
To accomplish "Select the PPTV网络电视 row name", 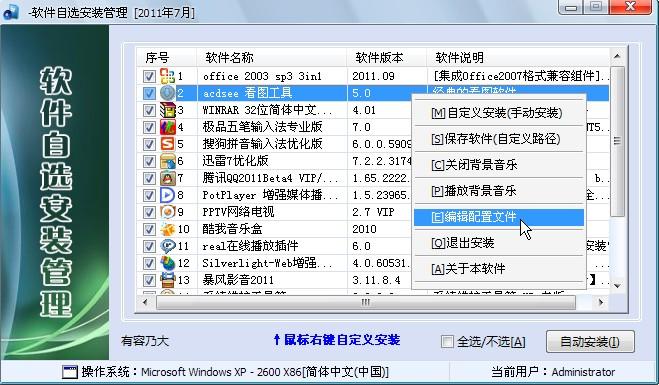I will click(x=238, y=212).
